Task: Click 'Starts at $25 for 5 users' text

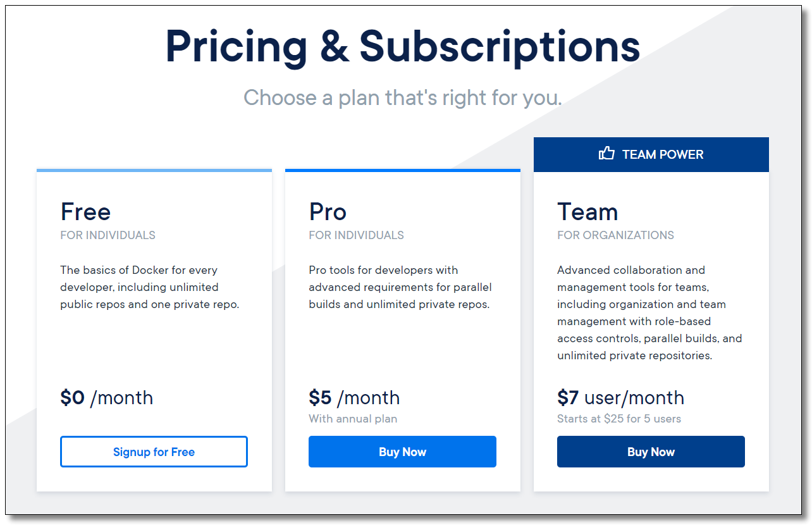Action: pos(619,419)
